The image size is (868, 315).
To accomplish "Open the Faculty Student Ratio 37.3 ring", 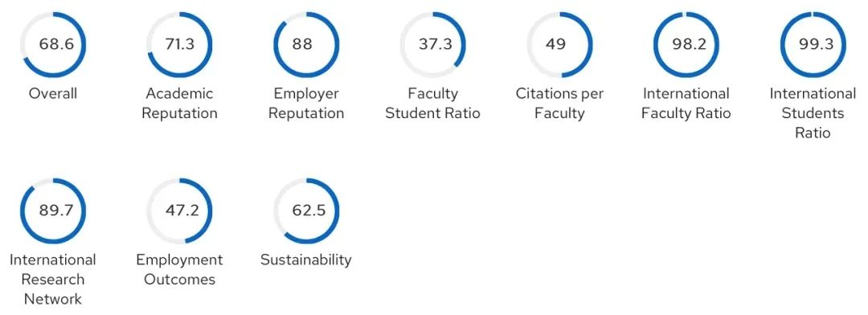I will [x=433, y=45].
